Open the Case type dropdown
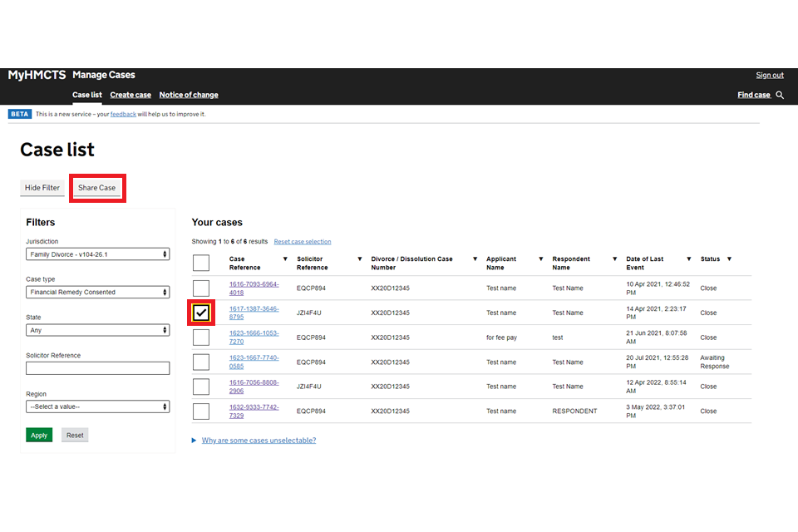The height and width of the screenshot is (532, 798). (97, 293)
